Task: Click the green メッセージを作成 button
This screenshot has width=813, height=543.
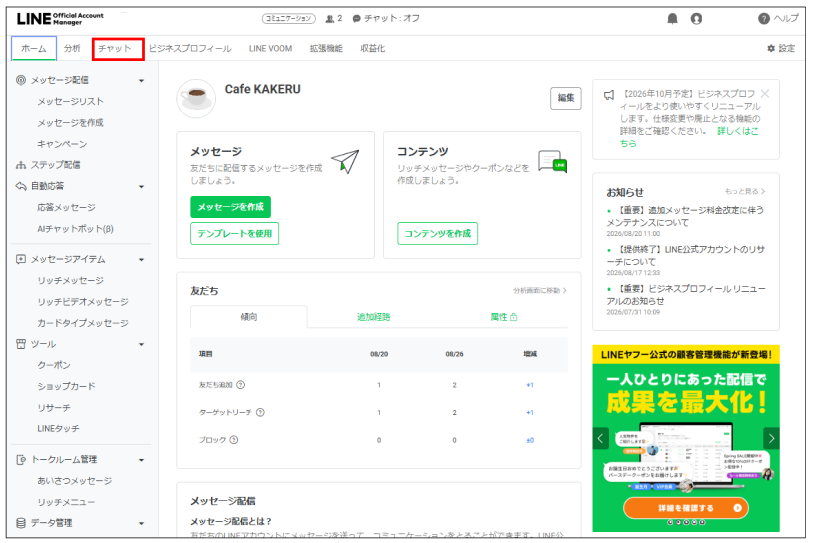Action: click(230, 207)
